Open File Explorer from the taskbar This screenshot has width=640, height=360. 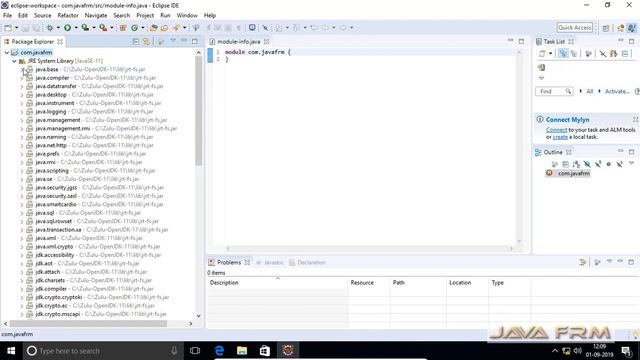pos(242,351)
